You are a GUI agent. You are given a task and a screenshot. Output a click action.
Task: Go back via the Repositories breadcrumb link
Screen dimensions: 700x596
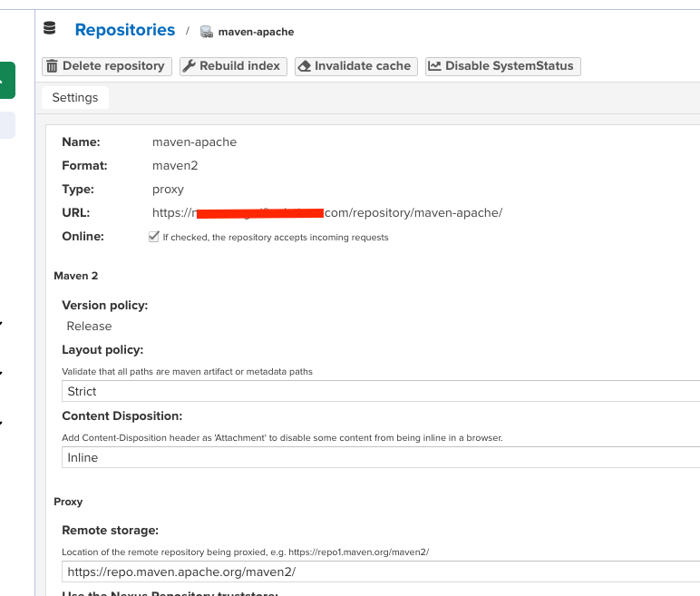click(125, 30)
